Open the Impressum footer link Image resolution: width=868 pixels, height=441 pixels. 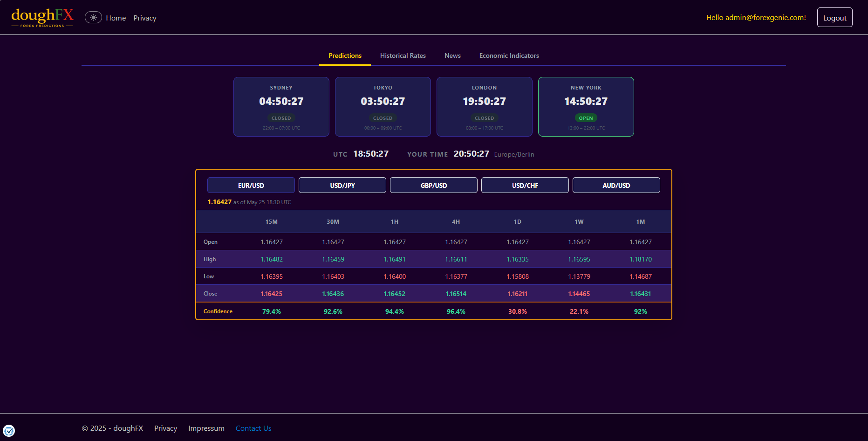click(x=206, y=428)
